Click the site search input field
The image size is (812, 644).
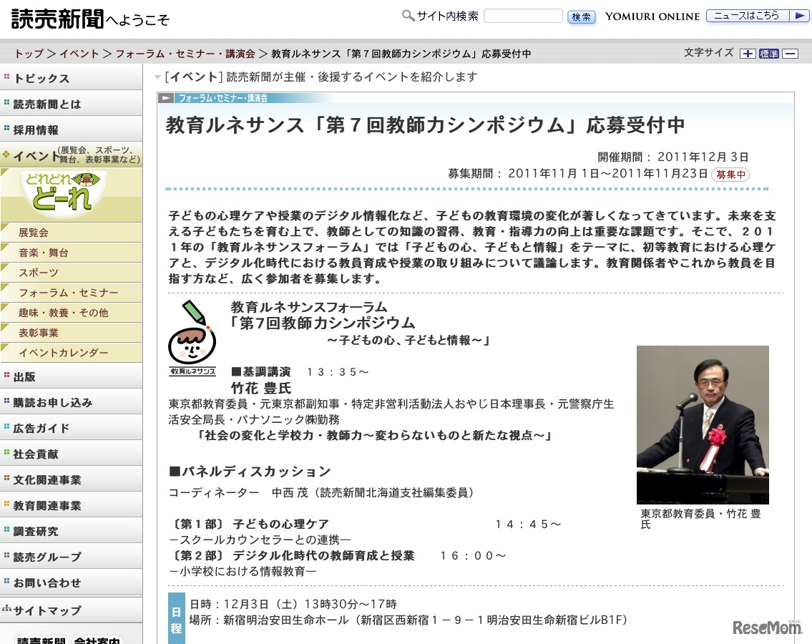(523, 16)
